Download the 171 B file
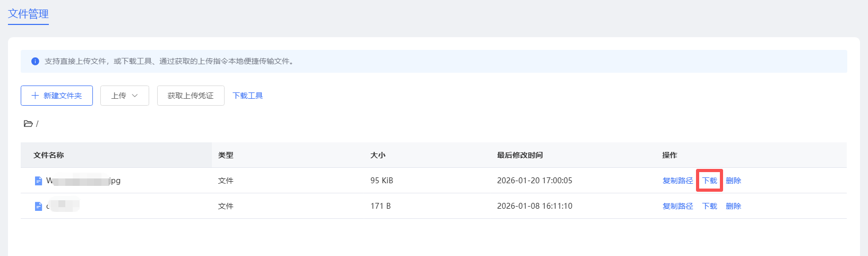 point(709,206)
